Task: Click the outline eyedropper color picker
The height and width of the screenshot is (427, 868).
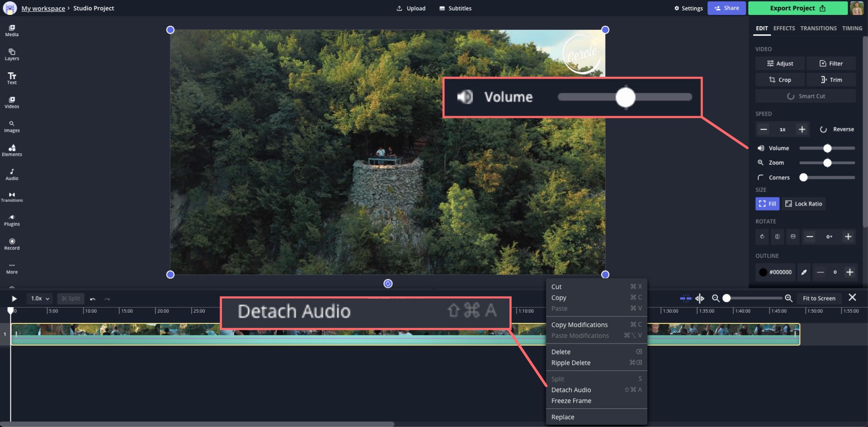Action: [x=804, y=272]
